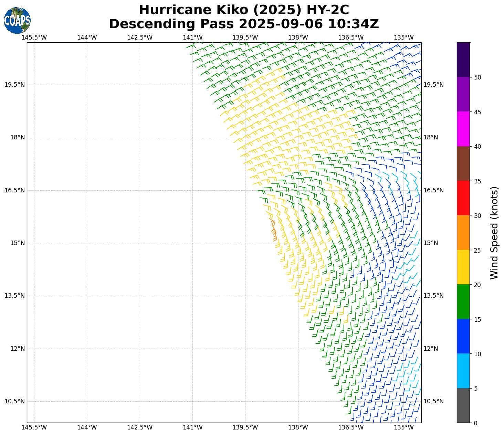Image resolution: width=504 pixels, height=435 pixels.
Task: Click the Wind Speed (knots) axis label
Action: pos(494,233)
